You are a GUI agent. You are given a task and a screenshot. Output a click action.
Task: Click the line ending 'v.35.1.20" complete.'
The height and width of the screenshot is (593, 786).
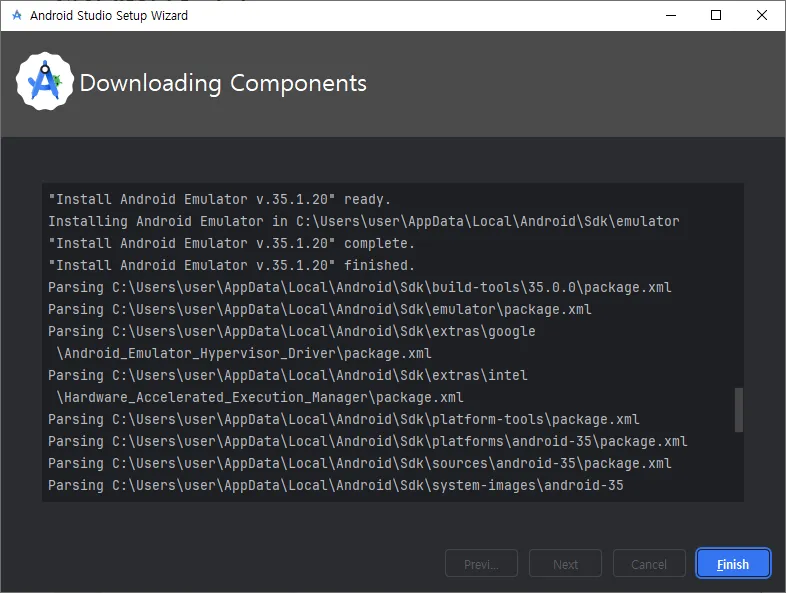coord(231,244)
